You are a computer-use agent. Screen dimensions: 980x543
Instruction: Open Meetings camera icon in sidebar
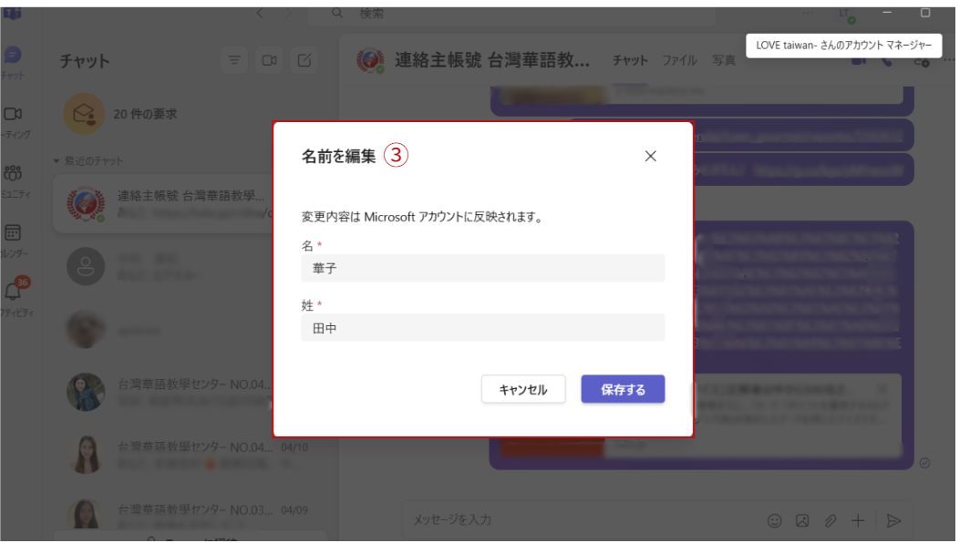point(14,114)
